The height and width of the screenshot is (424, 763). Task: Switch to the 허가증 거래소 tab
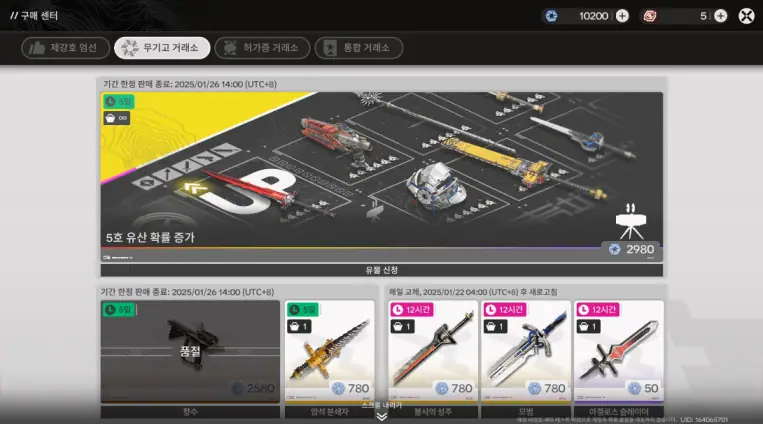click(x=262, y=48)
